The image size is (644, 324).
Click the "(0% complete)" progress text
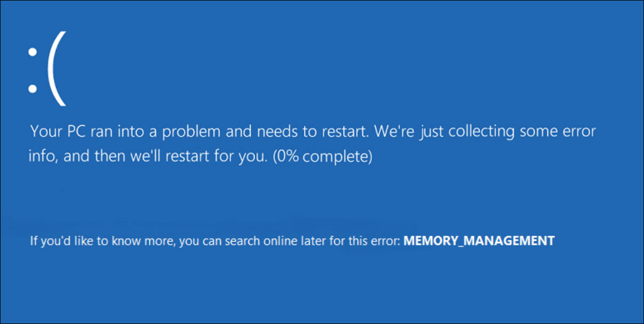[x=326, y=158]
